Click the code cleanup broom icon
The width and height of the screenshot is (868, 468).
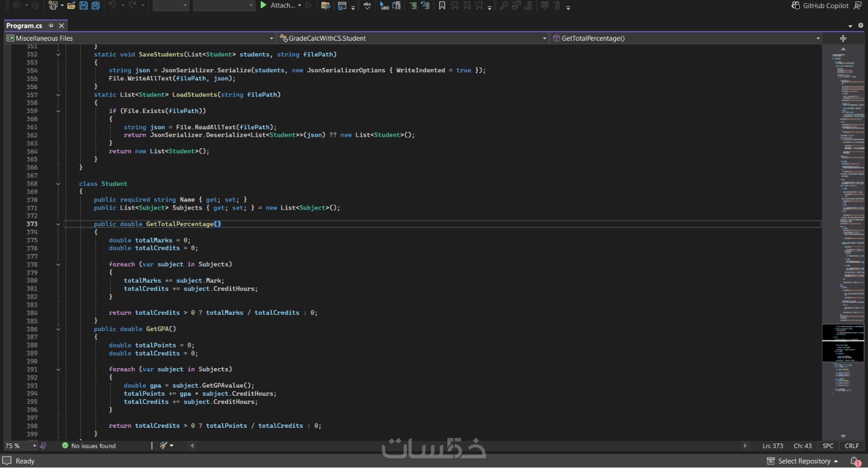pos(163,446)
